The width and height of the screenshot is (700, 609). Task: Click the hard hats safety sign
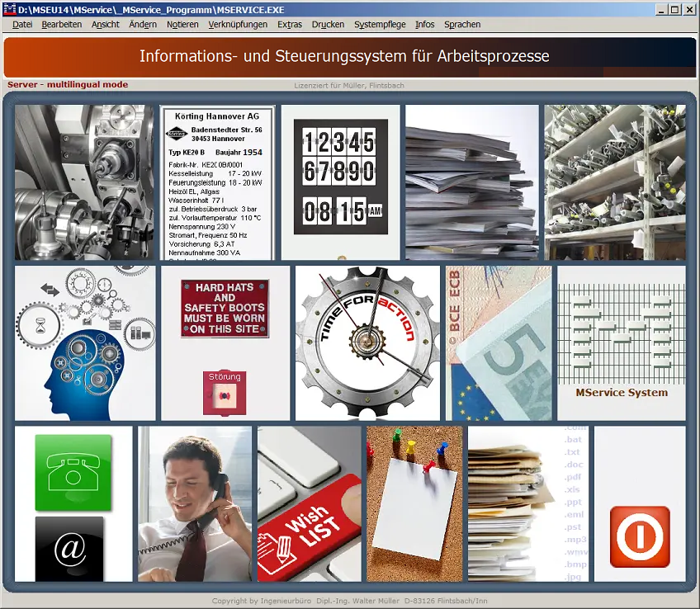click(225, 309)
